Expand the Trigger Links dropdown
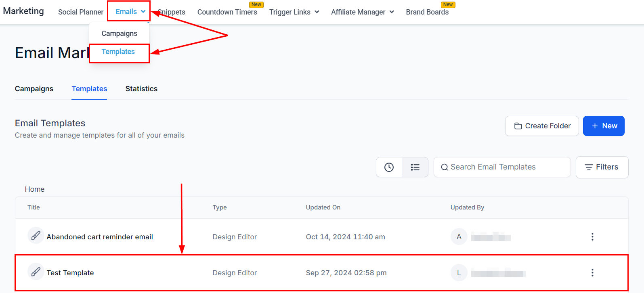The height and width of the screenshot is (293, 644). [294, 12]
